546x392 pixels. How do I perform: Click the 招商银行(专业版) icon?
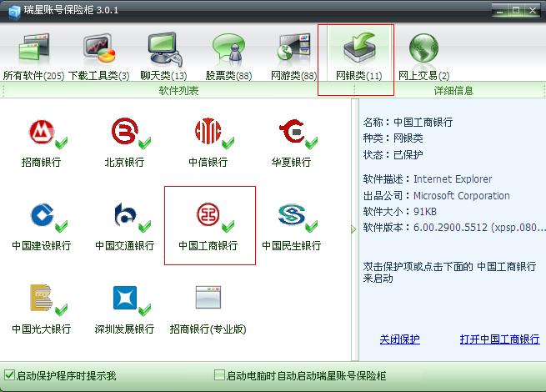[208, 297]
